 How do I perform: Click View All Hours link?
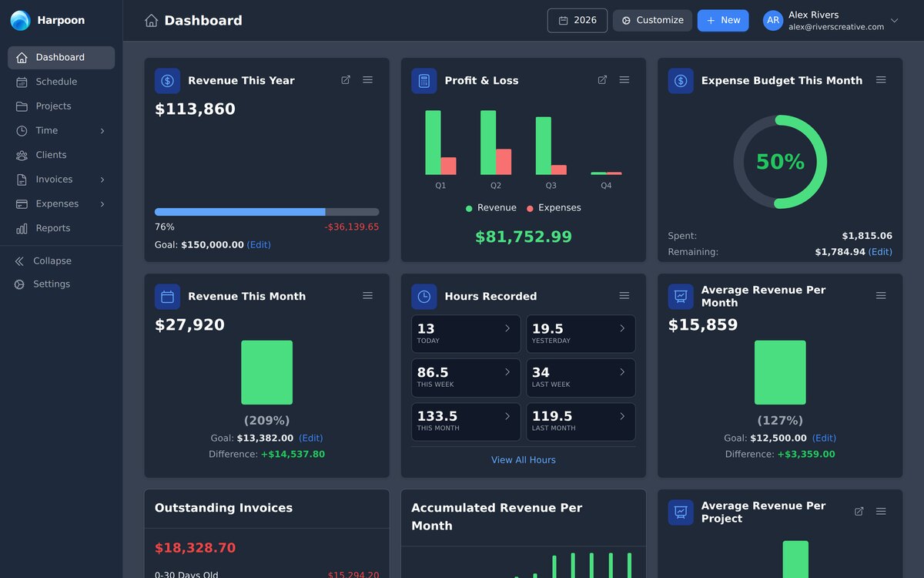pos(524,460)
